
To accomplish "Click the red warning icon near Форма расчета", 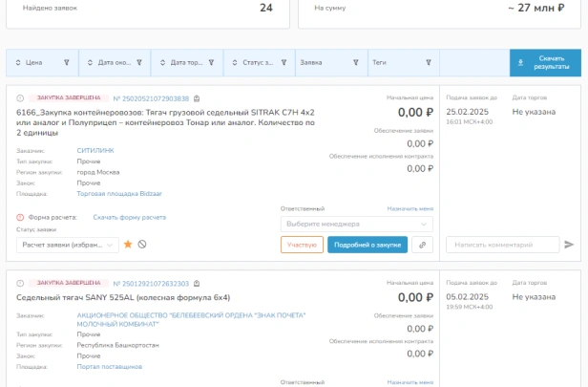I will tap(20, 217).
